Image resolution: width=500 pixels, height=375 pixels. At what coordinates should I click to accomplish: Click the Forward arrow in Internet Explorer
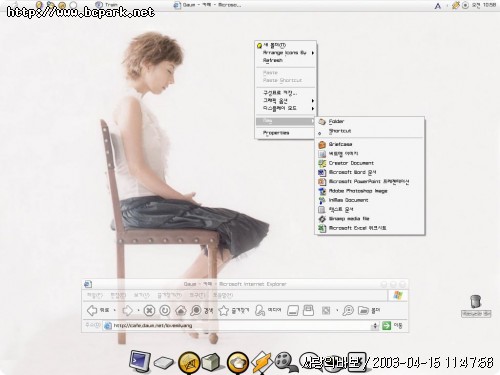[127, 310]
